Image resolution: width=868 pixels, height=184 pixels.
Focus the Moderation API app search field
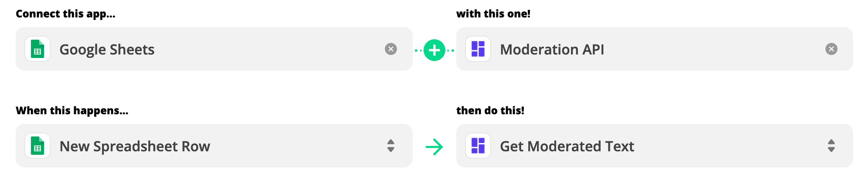pos(655,49)
